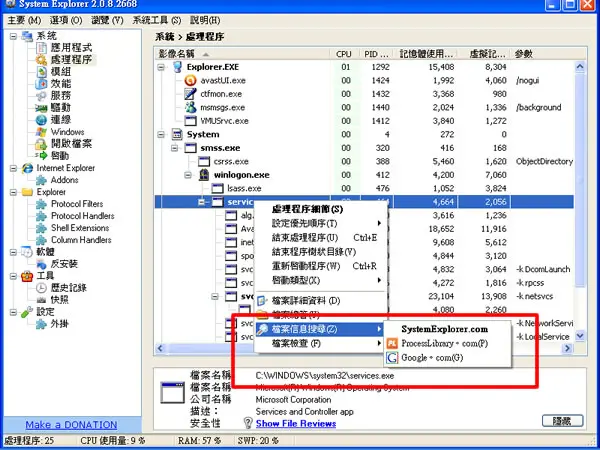Click the Show File Reviews link
This screenshot has width=600, height=450.
coord(296,424)
